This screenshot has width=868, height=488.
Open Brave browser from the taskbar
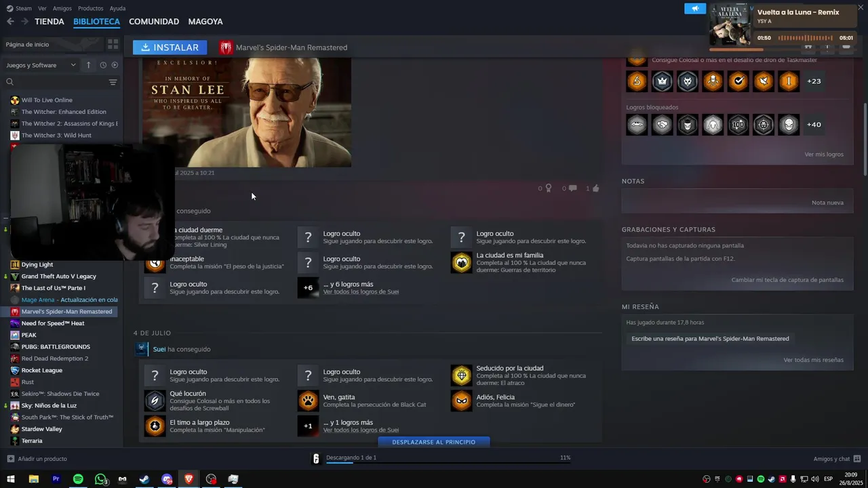(x=189, y=479)
